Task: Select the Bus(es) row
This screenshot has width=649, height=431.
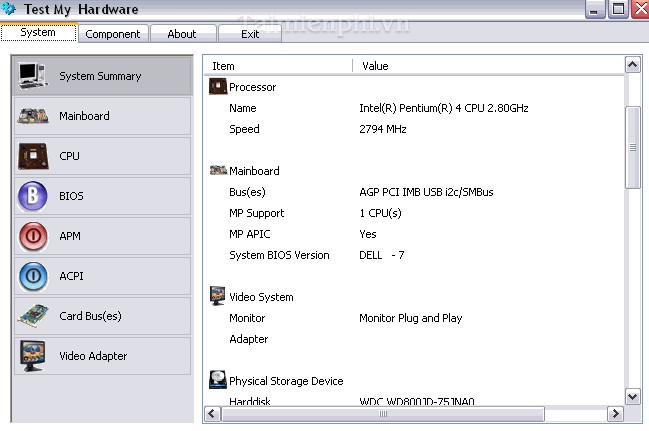Action: coord(414,192)
